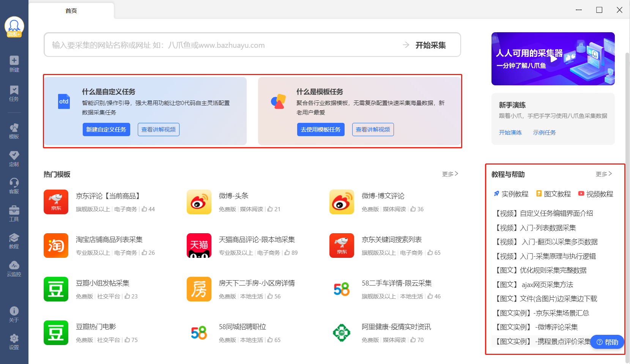Switch to the 视频教程 tab
Viewport: 630px width, 364px height.
(595, 194)
